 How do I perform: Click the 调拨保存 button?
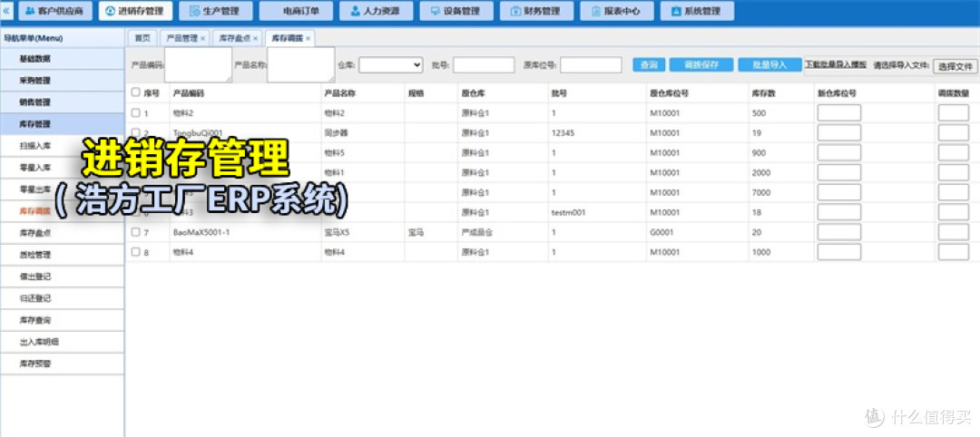pos(701,65)
